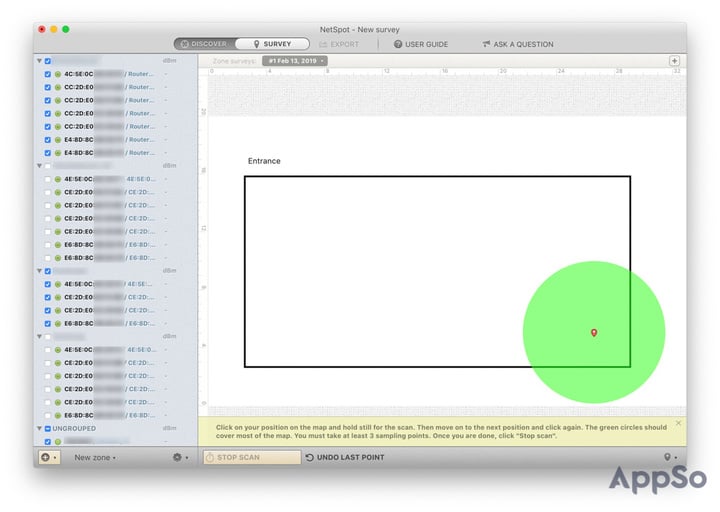Click the add-zone plus button beside New zone
Screen dimensions: 720x512
click(x=48, y=457)
